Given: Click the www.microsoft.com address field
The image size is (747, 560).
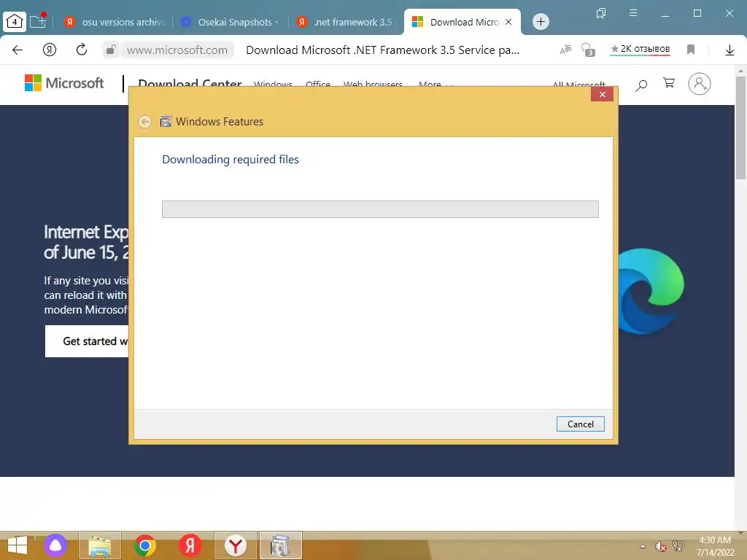Looking at the screenshot, I should click(177, 50).
